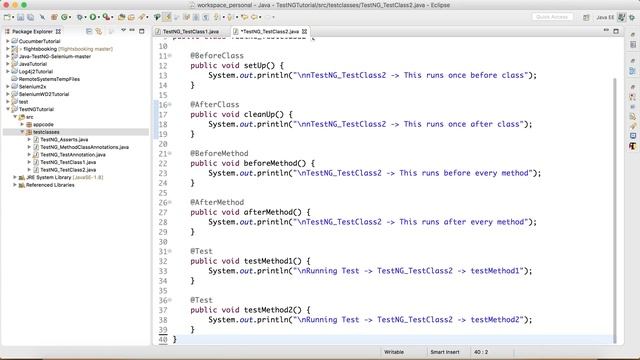Expand the JavaTutorial project
640x360 pixels.
[7, 64]
